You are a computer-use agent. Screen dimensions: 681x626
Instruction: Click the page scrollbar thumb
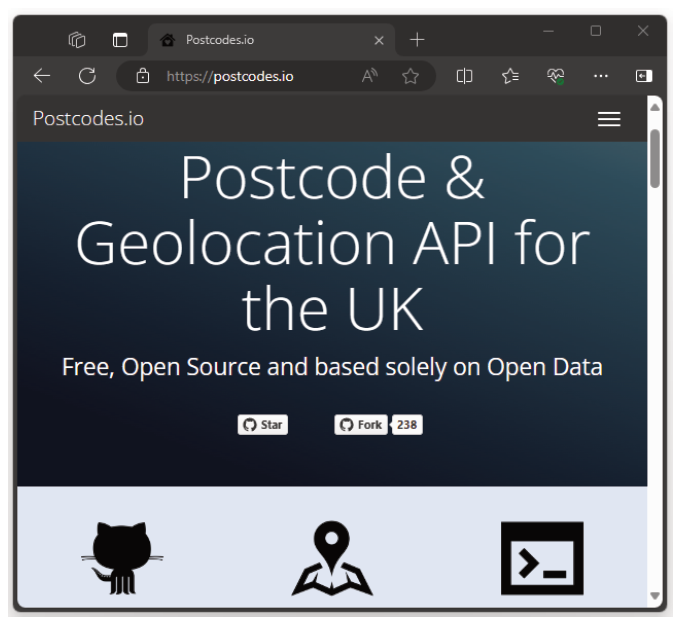(655, 158)
